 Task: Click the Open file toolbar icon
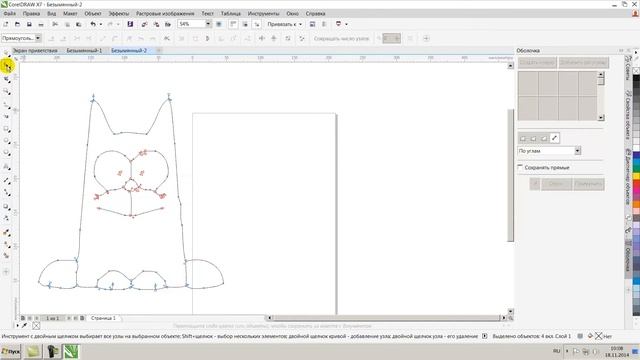[18, 24]
